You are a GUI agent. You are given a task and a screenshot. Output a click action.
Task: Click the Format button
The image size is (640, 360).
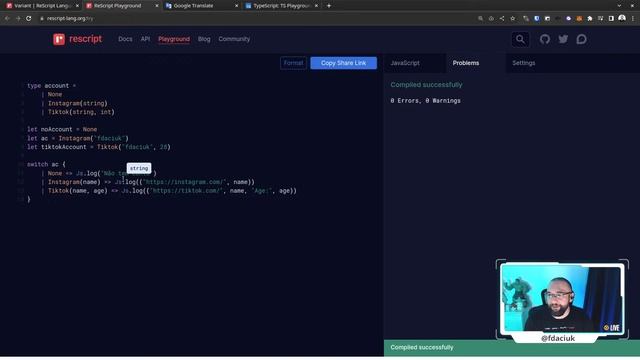point(293,63)
